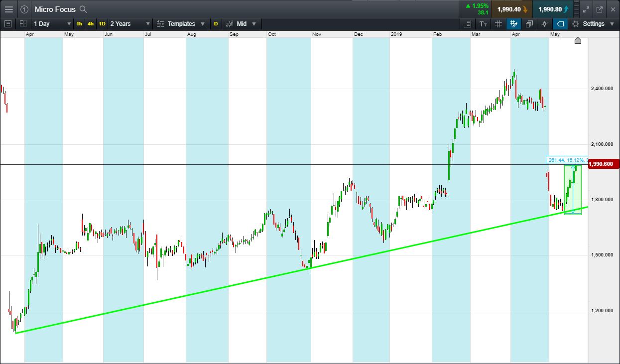The height and width of the screenshot is (364, 620).
Task: Select the 1h interval shortcut
Action: pos(79,23)
